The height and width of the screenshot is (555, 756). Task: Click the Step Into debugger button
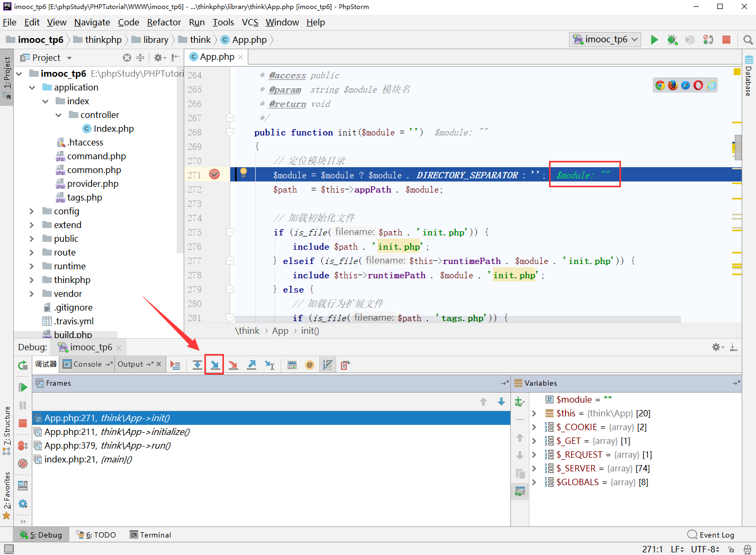pyautogui.click(x=215, y=365)
